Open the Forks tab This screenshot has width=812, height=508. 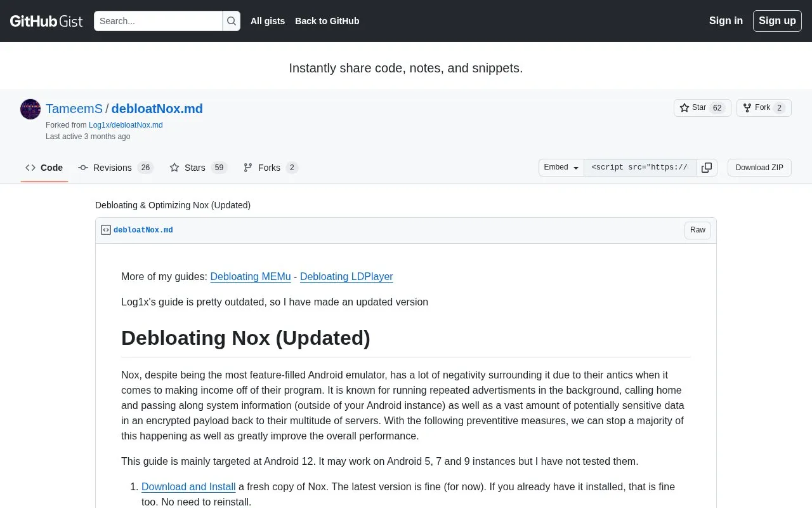point(271,168)
